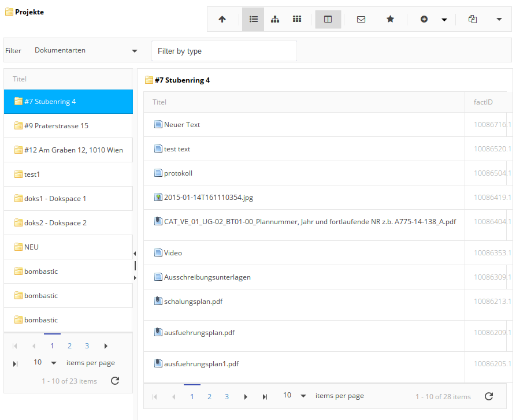Send document via the envelope icon
The width and height of the screenshot is (516, 420).
(x=361, y=19)
